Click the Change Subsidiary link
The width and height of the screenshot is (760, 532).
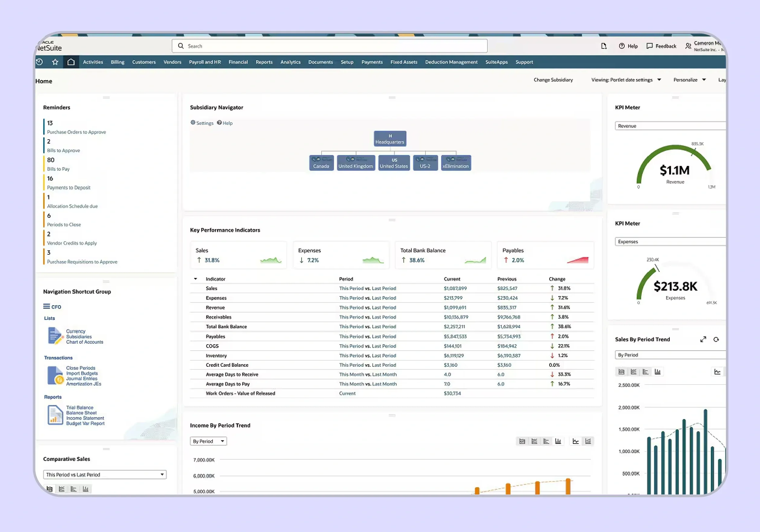(553, 80)
